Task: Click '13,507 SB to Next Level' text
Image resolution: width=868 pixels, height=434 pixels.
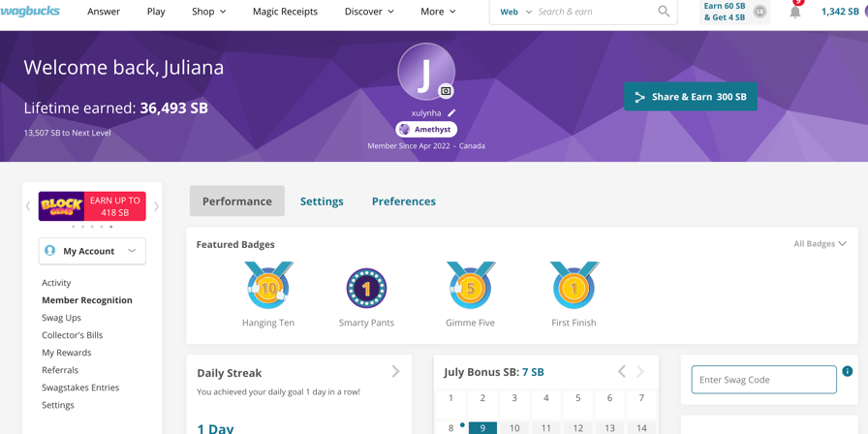Action: coord(67,133)
